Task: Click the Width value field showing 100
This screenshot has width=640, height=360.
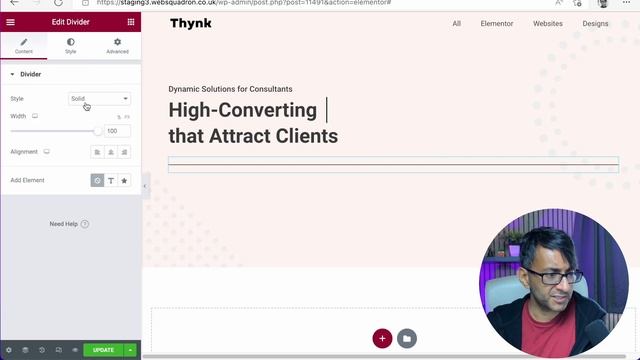Action: pos(118,131)
